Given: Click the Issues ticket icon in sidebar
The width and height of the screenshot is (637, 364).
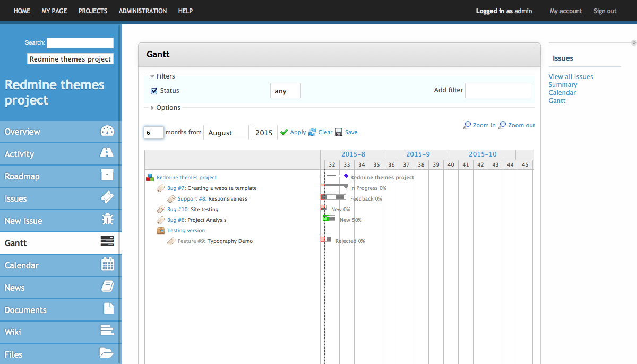Looking at the screenshot, I should click(107, 198).
